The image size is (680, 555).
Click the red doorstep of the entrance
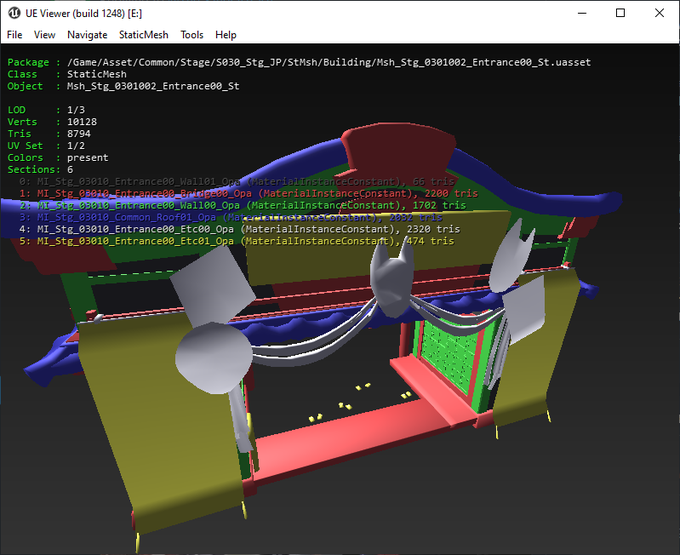pos(432,387)
